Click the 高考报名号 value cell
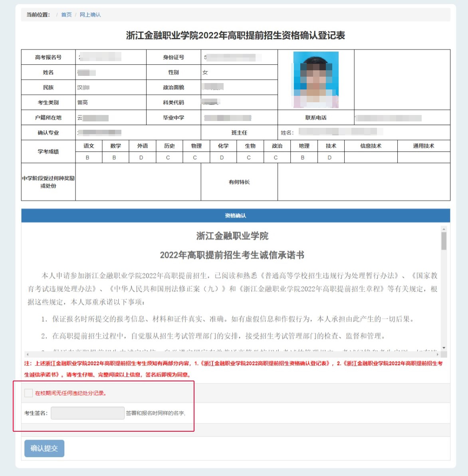 tap(111, 57)
